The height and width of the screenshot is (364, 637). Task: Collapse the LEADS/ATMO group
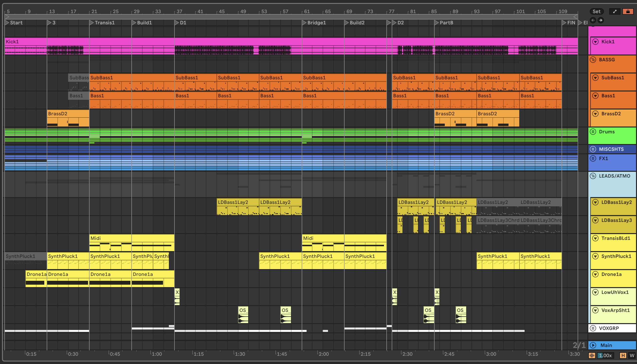[593, 176]
